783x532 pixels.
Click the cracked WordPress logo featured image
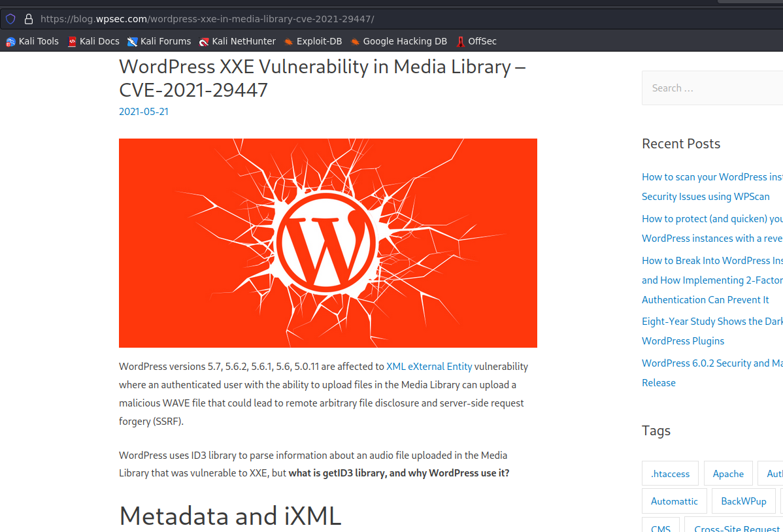pos(328,242)
